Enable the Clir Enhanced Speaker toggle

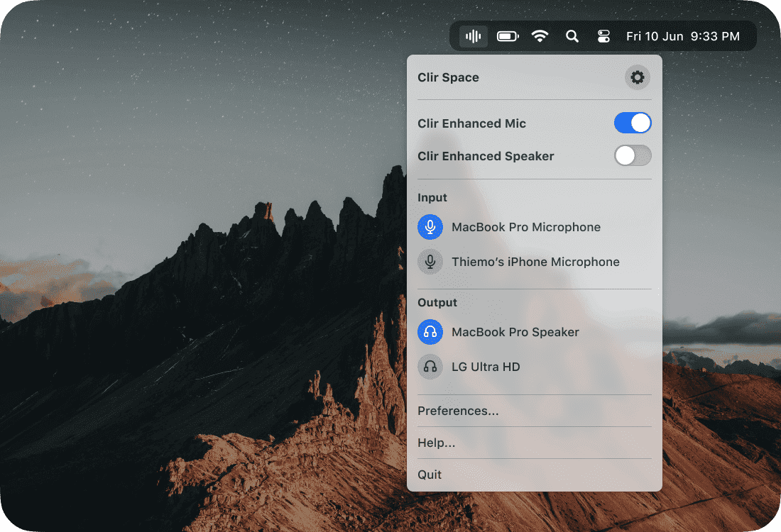(x=632, y=156)
